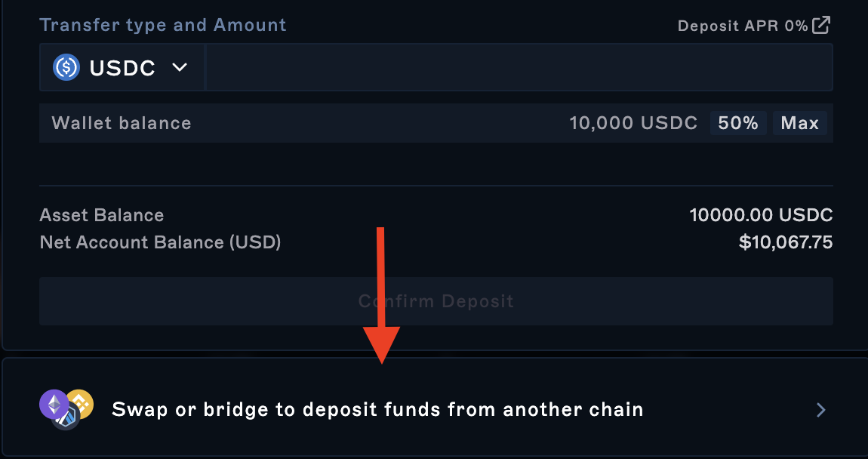Open the Deposit APR external link icon
Screen dimensions: 868x459
821,25
